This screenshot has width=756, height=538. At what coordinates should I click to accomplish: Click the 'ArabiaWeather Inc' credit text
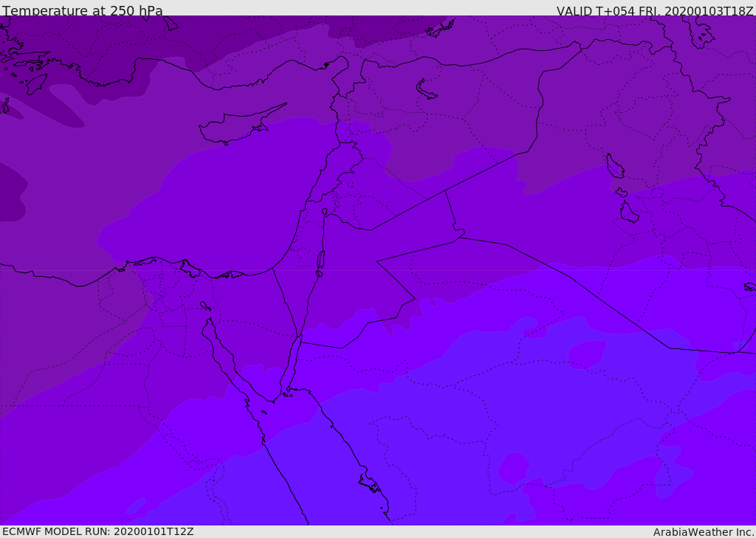[703, 532]
